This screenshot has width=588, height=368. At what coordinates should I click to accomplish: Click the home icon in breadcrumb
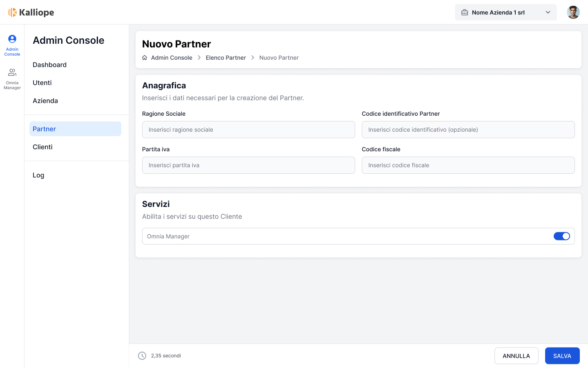tap(145, 58)
